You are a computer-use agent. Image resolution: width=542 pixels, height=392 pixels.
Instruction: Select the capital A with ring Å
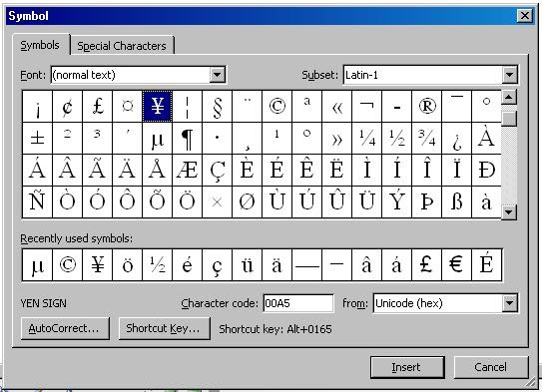point(158,170)
